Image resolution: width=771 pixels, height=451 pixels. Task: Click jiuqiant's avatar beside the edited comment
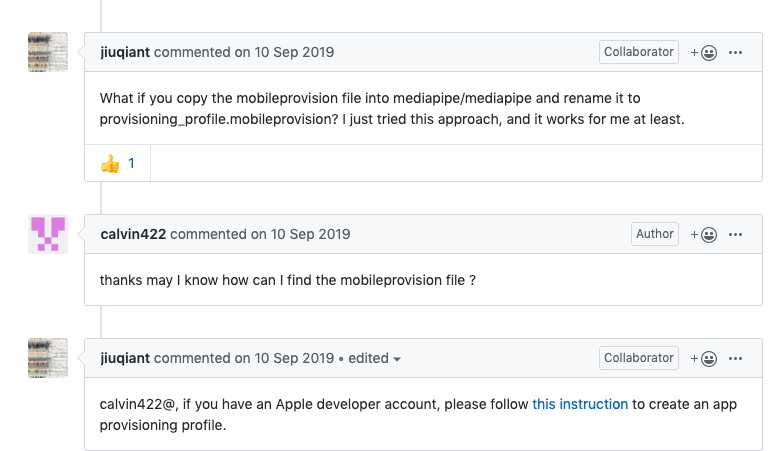[48, 358]
